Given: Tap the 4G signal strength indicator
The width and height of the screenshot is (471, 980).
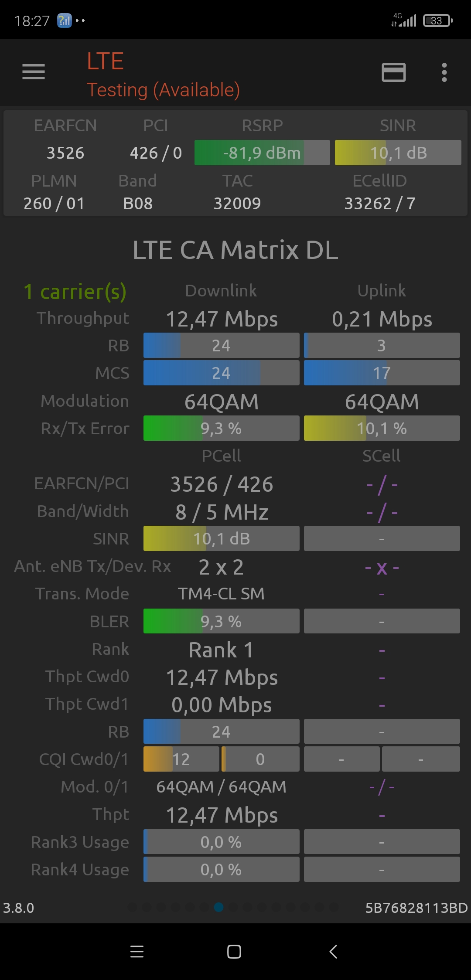Looking at the screenshot, I should tap(404, 20).
